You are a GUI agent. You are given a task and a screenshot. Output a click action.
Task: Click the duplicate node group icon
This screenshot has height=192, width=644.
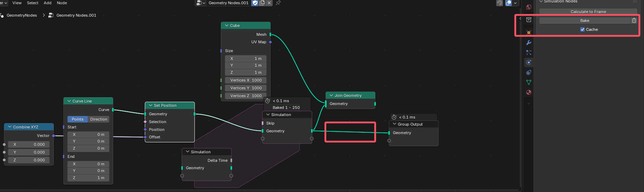coord(262,3)
